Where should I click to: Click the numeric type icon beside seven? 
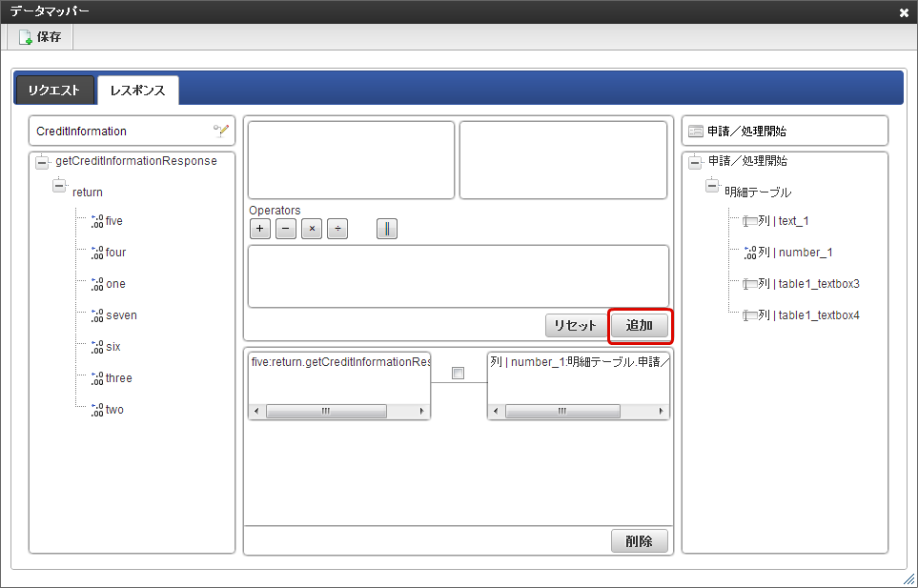97,316
